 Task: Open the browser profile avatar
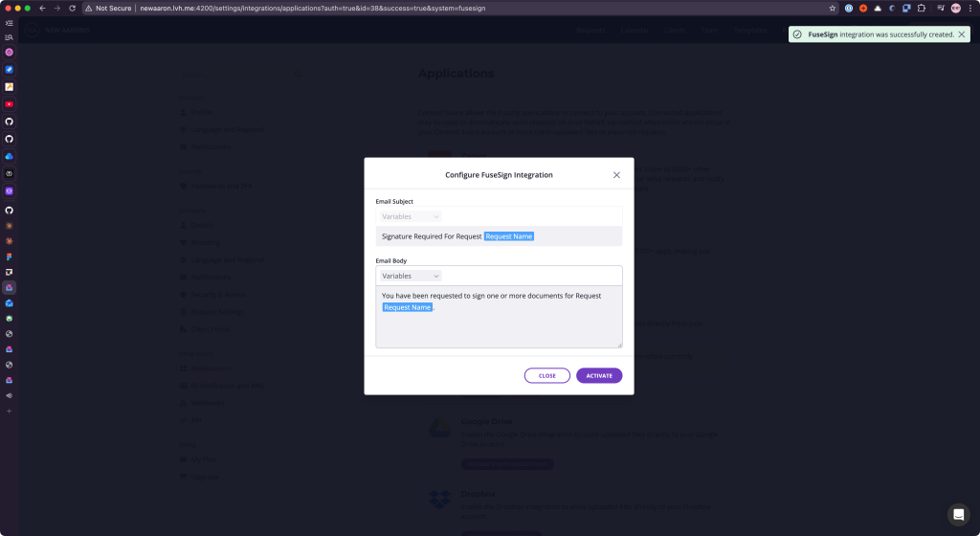click(956, 8)
